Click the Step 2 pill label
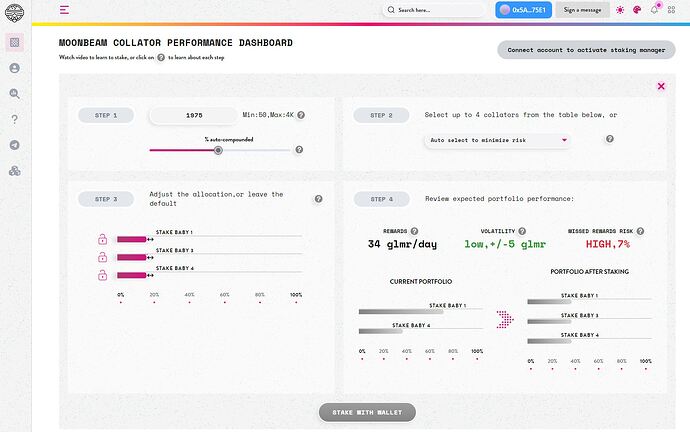Screen dimensions: 690x432 click(x=381, y=115)
